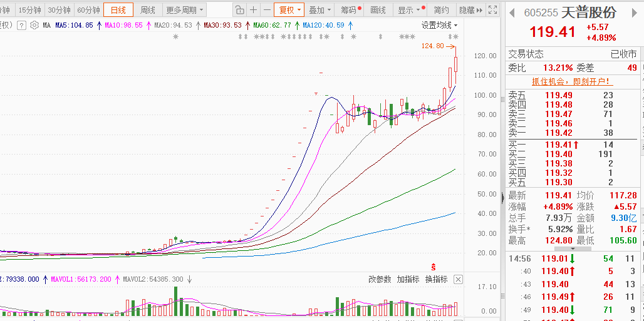Click the 124.80 high price label
This screenshot has width=644, height=321.
point(432,46)
